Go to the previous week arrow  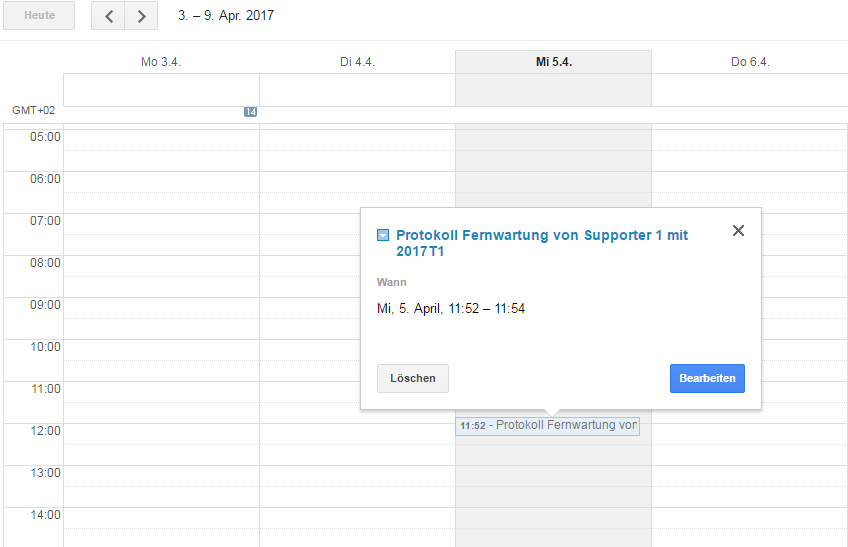pos(108,16)
